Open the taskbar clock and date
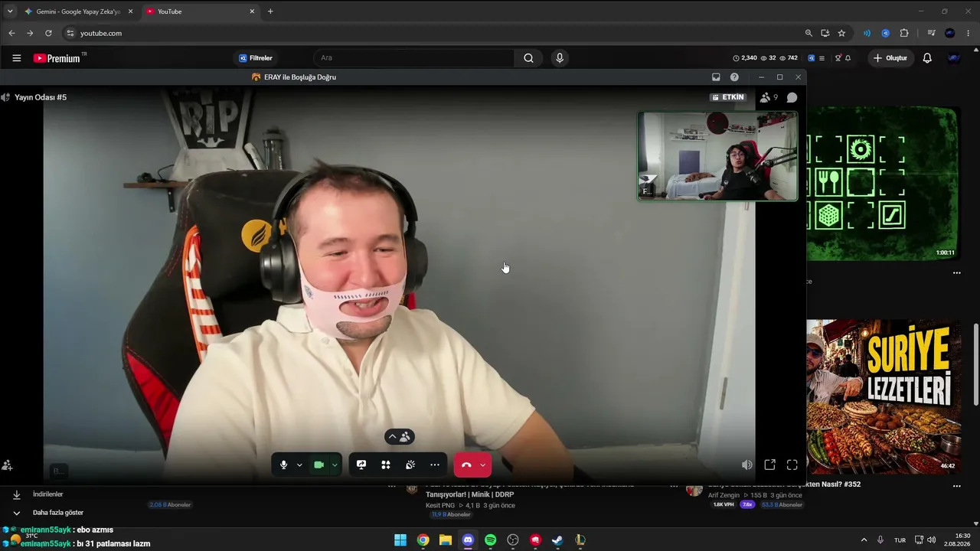Screen dimensions: 980x551 (x=958, y=540)
